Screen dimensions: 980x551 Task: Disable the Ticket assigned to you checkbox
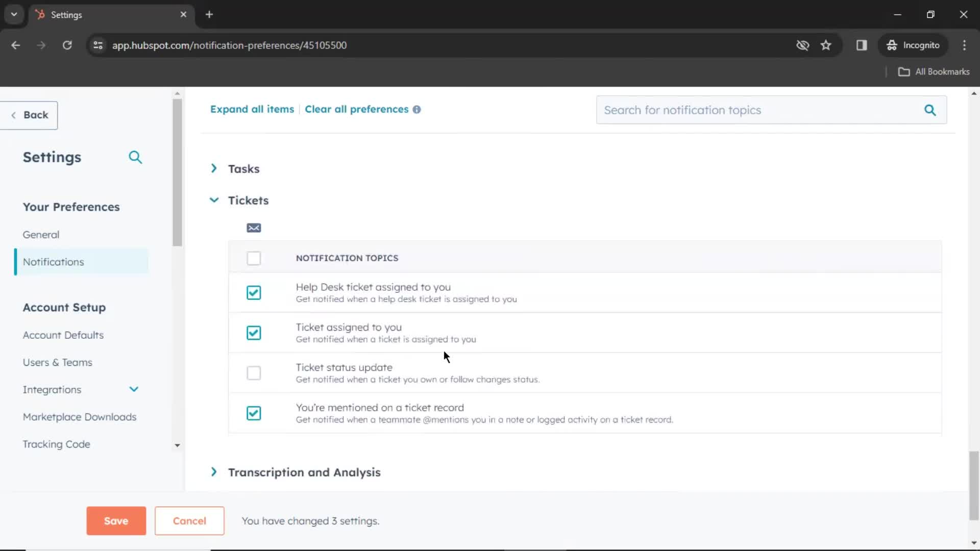pos(254,332)
